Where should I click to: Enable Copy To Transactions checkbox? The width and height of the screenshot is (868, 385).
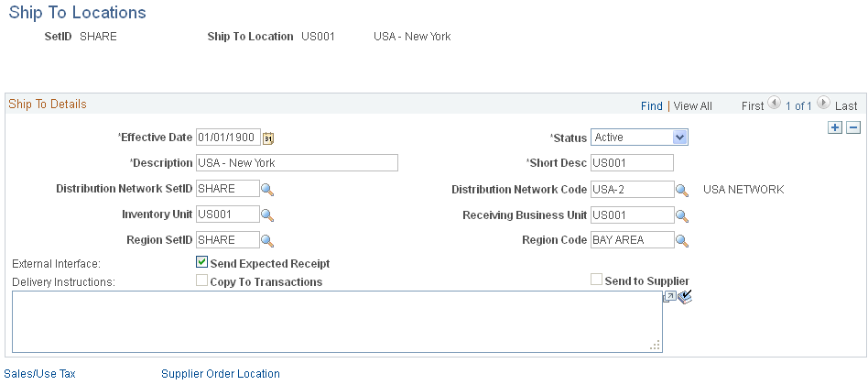click(202, 280)
